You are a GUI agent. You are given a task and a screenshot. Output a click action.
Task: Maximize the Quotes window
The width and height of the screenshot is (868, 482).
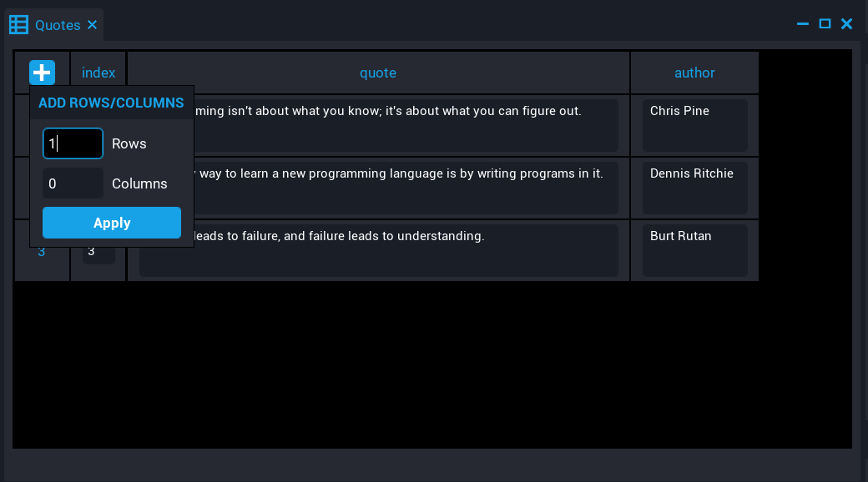coord(825,24)
